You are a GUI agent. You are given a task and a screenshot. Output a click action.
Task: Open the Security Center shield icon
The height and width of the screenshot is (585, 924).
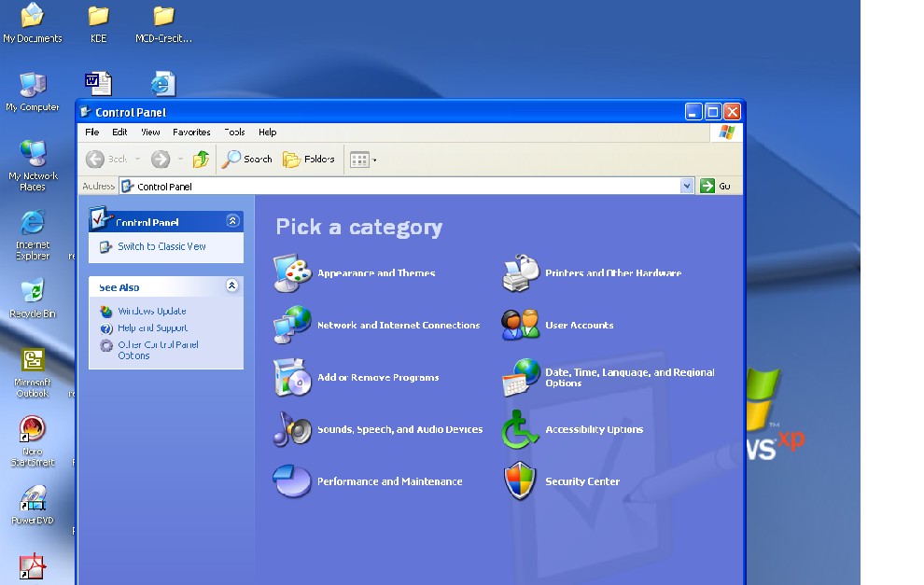pyautogui.click(x=521, y=481)
